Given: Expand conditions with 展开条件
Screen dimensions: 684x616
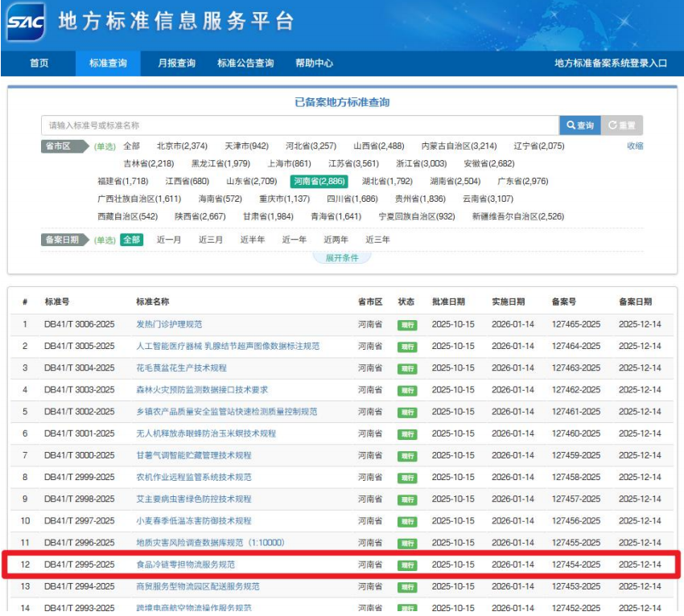Looking at the screenshot, I should pyautogui.click(x=342, y=258).
